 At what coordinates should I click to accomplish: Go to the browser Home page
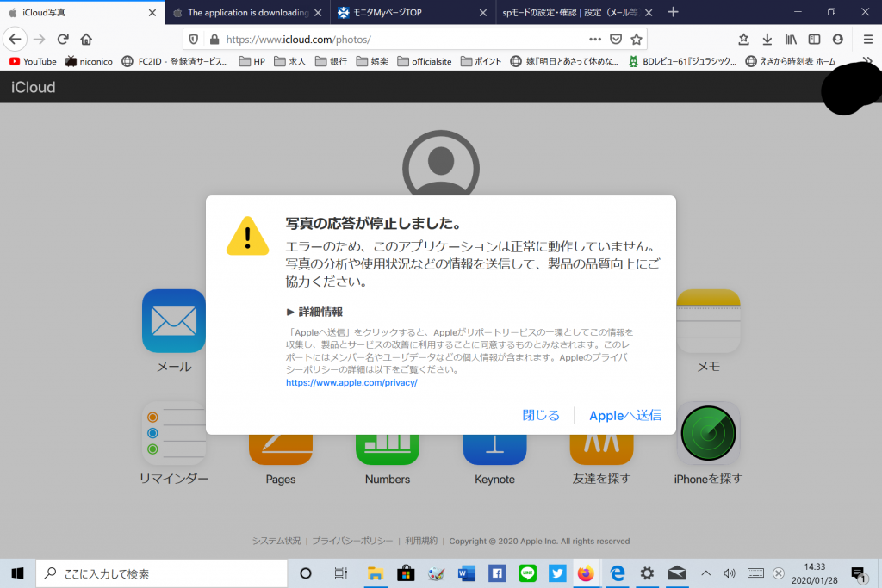(86, 40)
